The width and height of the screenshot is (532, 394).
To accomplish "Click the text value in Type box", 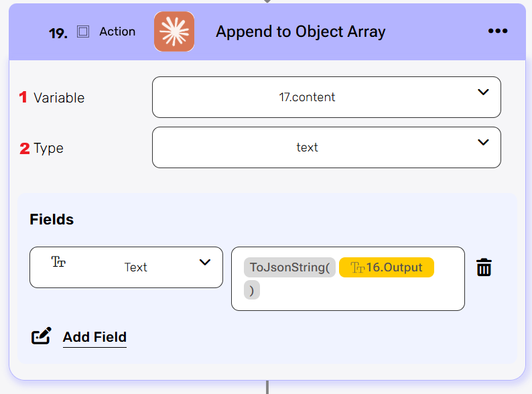I will [307, 147].
